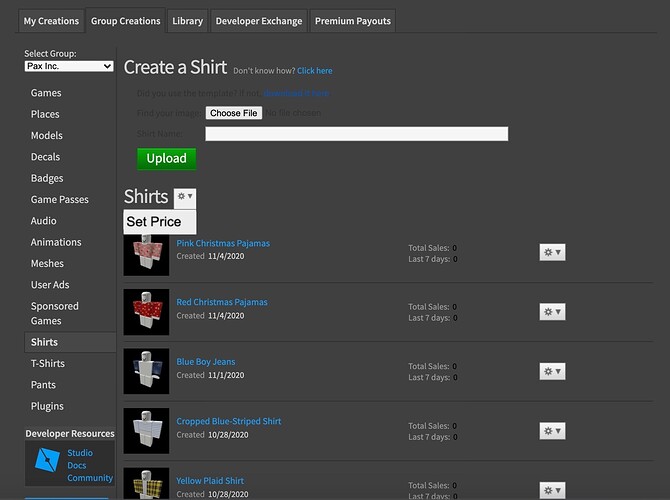670x500 pixels.
Task: Follow the Click here help link
Action: click(314, 71)
